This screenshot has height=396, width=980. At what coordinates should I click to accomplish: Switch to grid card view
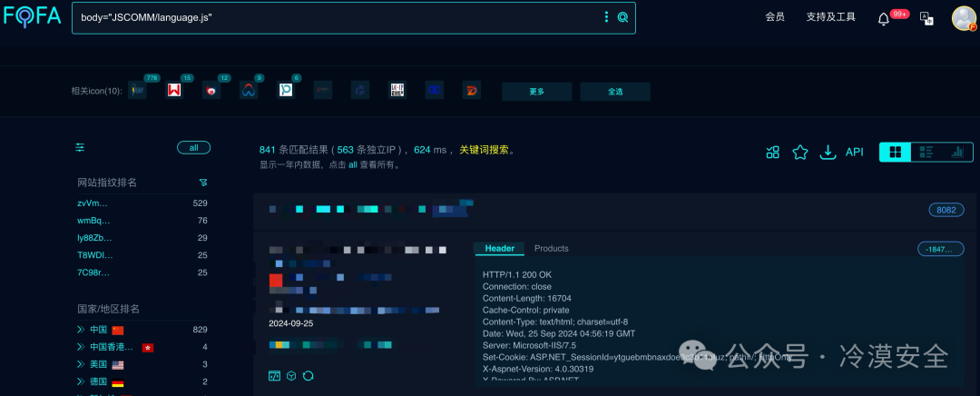coord(895,152)
